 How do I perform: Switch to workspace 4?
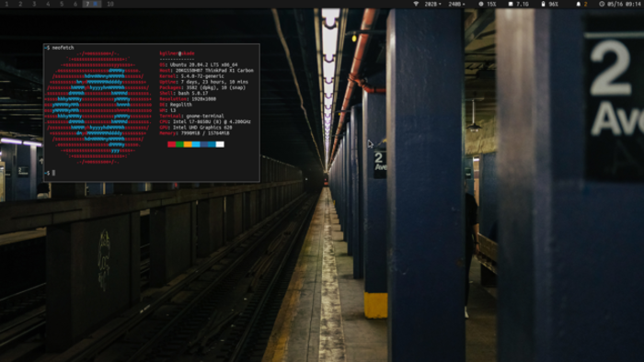point(48,4)
